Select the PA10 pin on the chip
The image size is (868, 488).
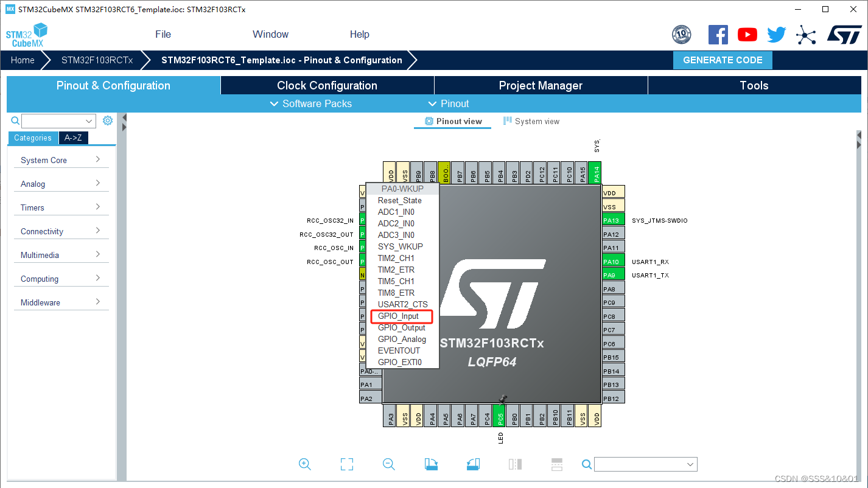[614, 262]
